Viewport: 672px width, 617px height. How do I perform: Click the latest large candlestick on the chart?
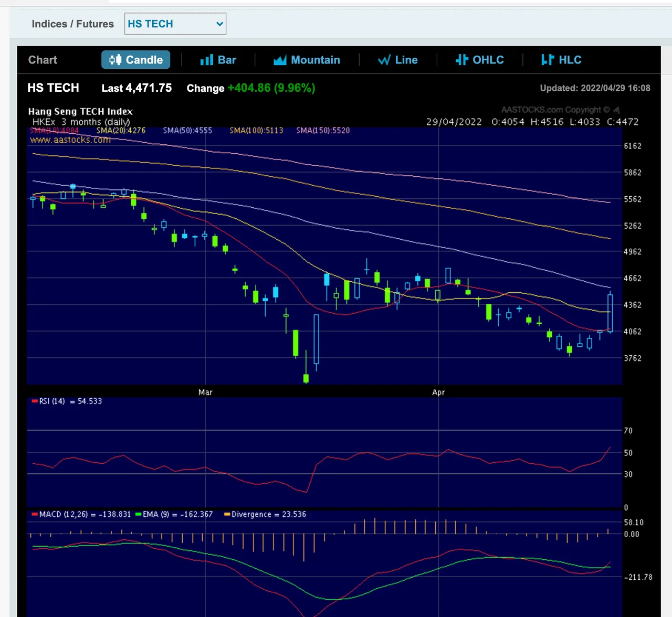click(x=610, y=313)
